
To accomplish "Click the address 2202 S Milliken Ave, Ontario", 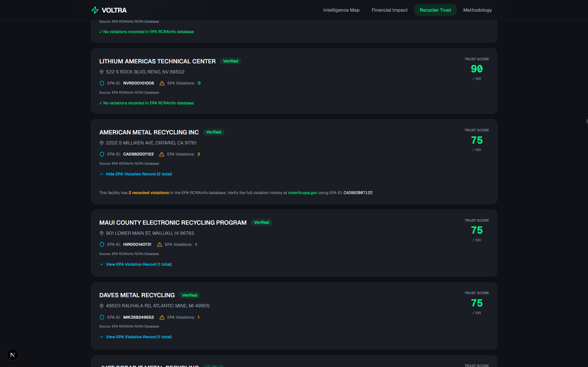I will tap(151, 143).
